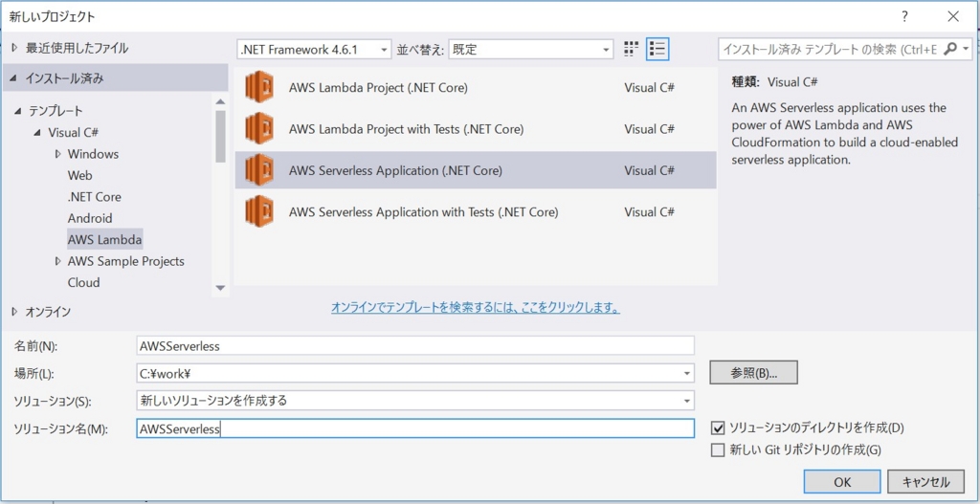Select AWS Lambda Project with Tests template

[476, 129]
